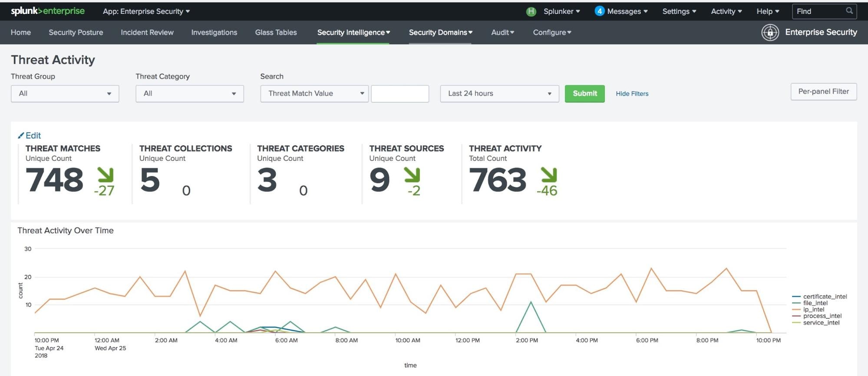Click the certificate_intel legend color line
Viewport: 868px width, 376px height.
pyautogui.click(x=796, y=297)
